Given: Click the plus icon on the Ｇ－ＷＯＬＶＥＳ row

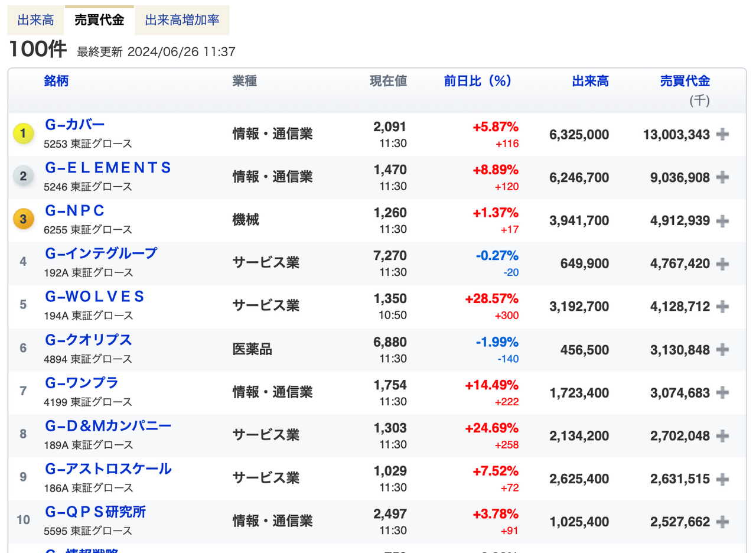Looking at the screenshot, I should click(x=721, y=307).
